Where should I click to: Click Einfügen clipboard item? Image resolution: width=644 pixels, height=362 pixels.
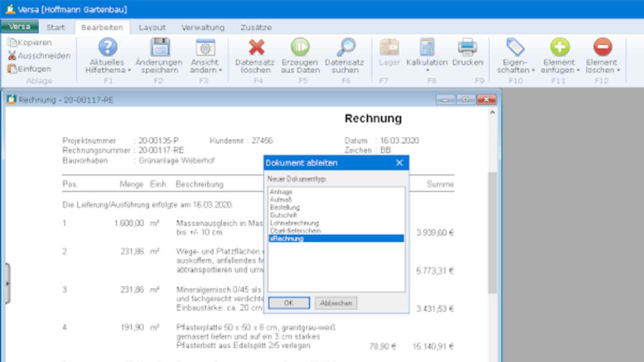tap(29, 69)
